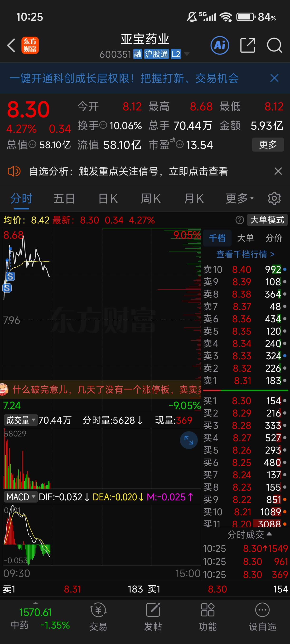
Task: Open 查看千档行情 link
Action: [246, 254]
